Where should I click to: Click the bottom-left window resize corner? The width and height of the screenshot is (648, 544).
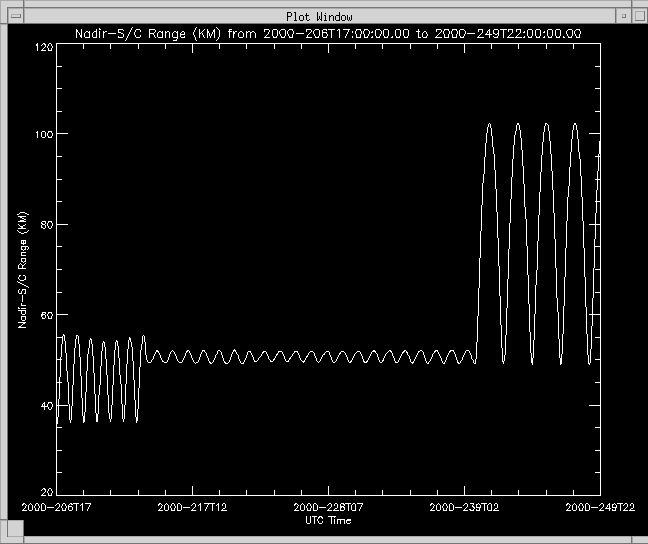pos(5,538)
